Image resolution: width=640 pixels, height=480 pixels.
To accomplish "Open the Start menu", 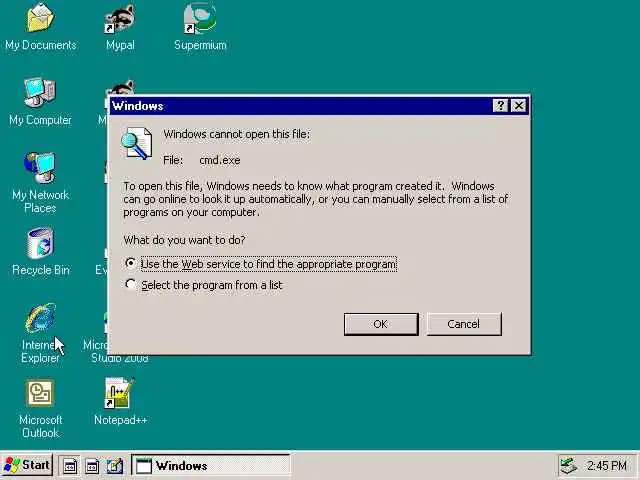I will [x=27, y=465].
